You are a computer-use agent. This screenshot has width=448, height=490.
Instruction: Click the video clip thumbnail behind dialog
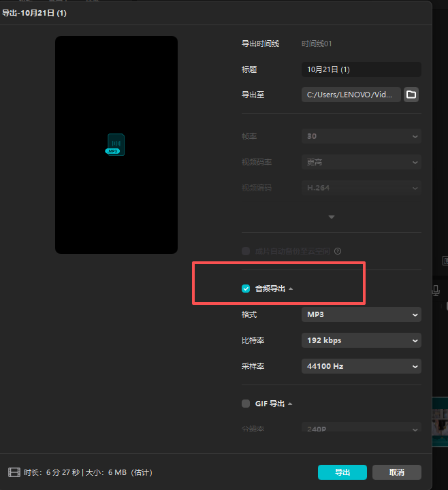pyautogui.click(x=441, y=422)
